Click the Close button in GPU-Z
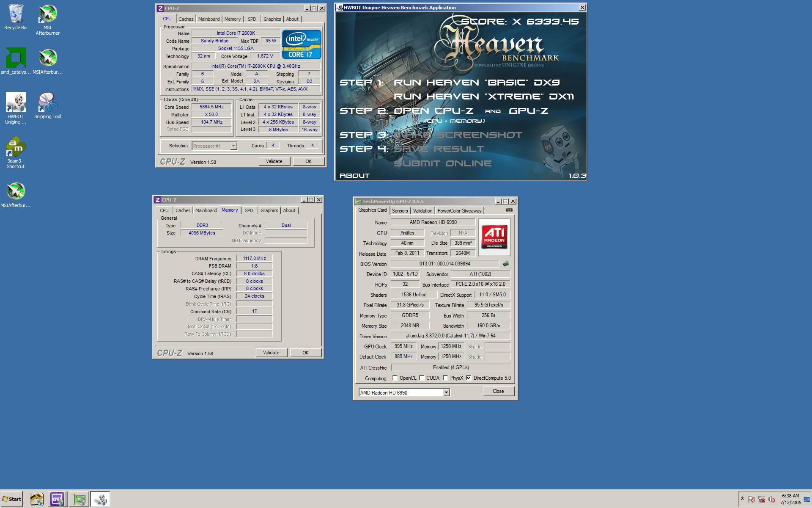This screenshot has height=508, width=812. [498, 391]
